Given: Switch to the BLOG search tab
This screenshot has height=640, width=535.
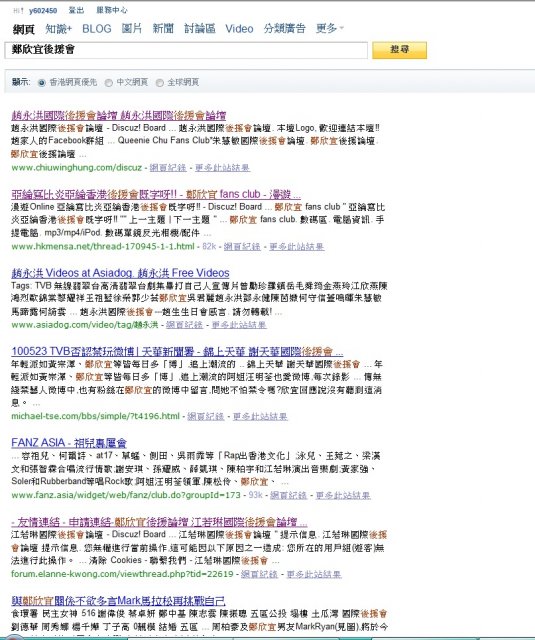Looking at the screenshot, I should pyautogui.click(x=97, y=29).
